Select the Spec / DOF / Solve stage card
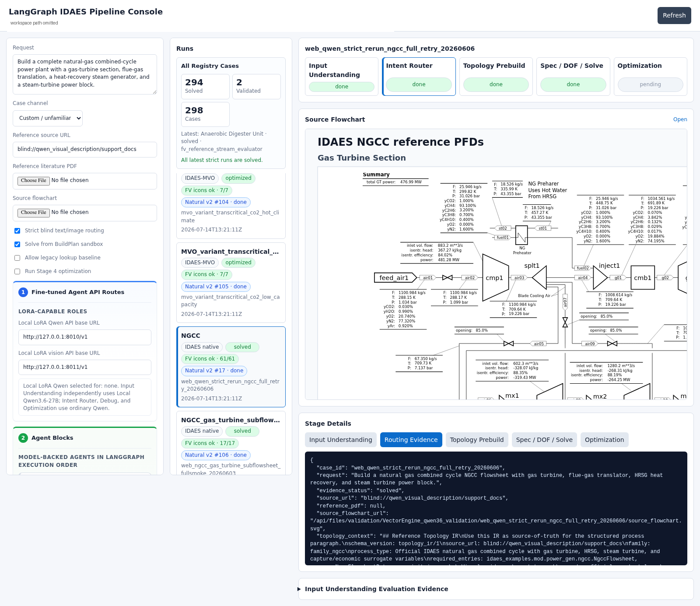The image size is (700, 606). click(x=573, y=77)
